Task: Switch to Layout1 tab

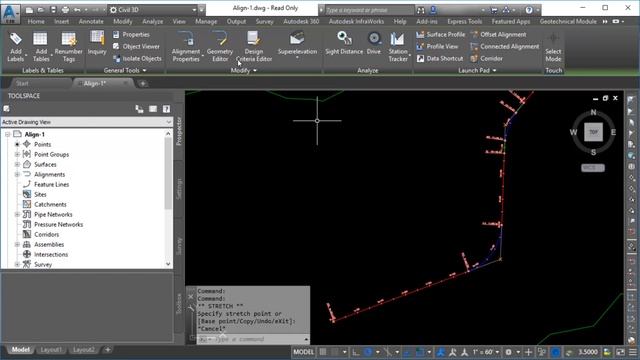Action: click(51, 350)
